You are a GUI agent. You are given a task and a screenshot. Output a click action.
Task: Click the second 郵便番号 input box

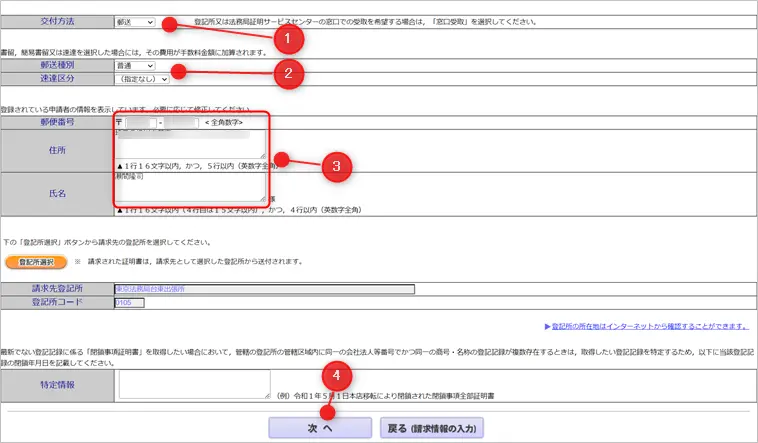coord(180,122)
